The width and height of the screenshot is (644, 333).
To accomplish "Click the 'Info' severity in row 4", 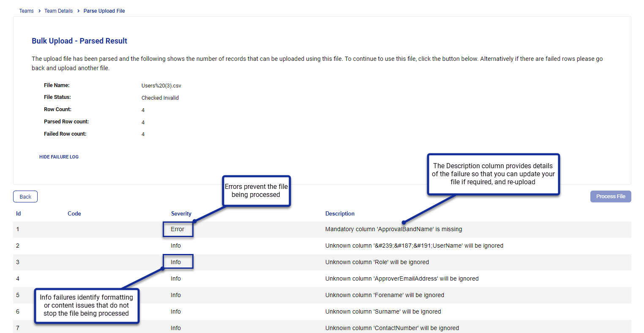I will pyautogui.click(x=176, y=278).
